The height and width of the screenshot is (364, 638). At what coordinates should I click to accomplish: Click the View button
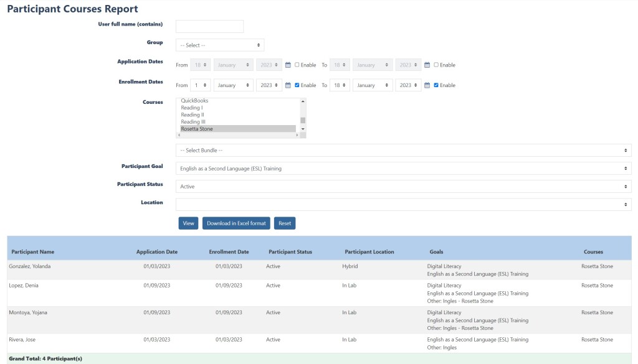[188, 223]
